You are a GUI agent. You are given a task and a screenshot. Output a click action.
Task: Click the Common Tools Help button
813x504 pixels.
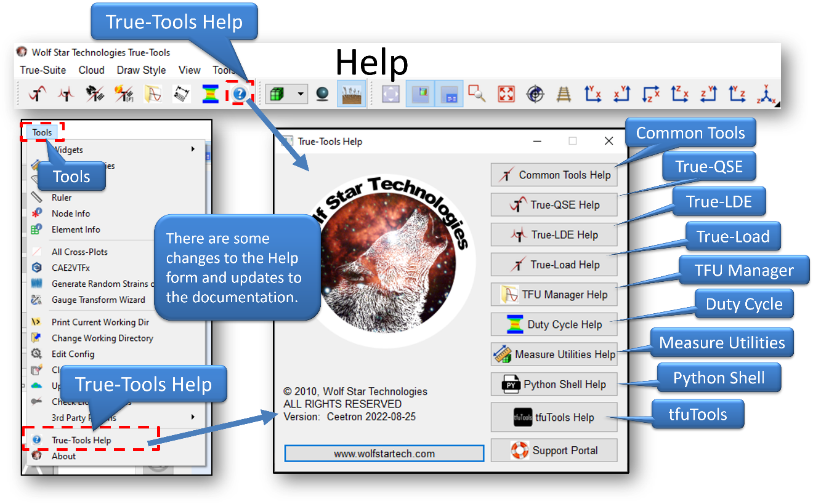click(x=554, y=175)
